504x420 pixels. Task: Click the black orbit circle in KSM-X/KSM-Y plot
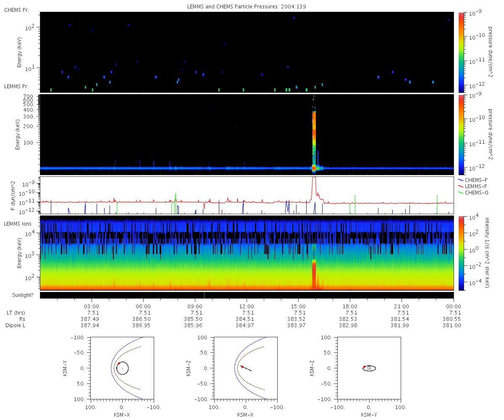pyautogui.click(x=122, y=368)
